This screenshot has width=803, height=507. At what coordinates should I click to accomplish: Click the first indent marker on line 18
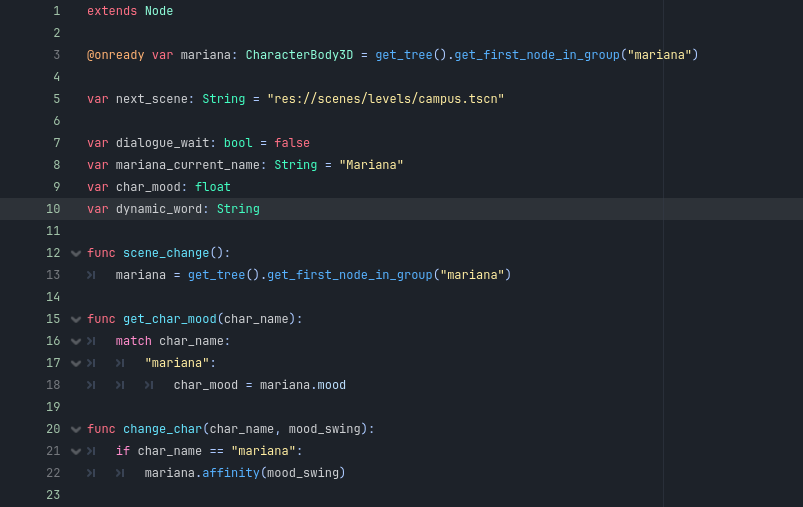[91, 385]
